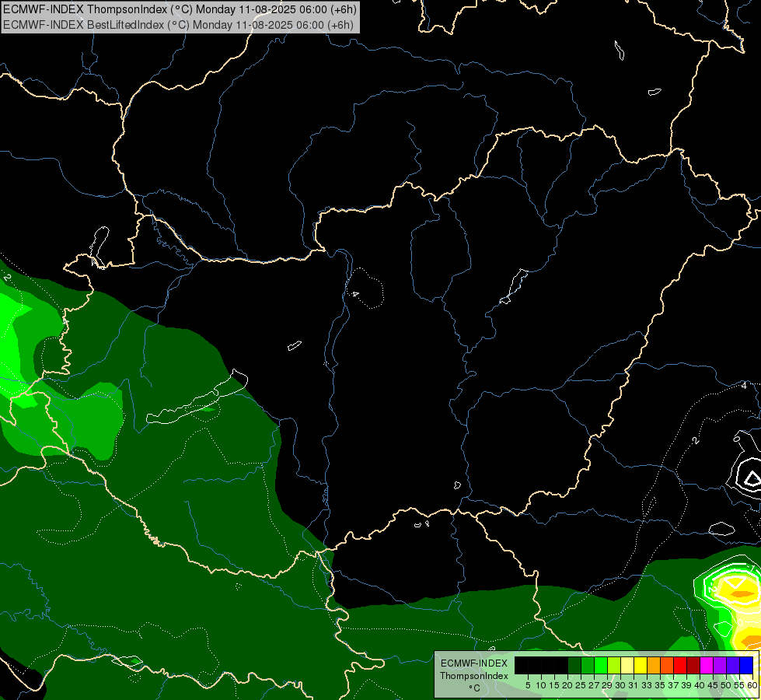Screen dimensions: 761x700
Task: Click the legend value label 30
Action: coord(620,685)
